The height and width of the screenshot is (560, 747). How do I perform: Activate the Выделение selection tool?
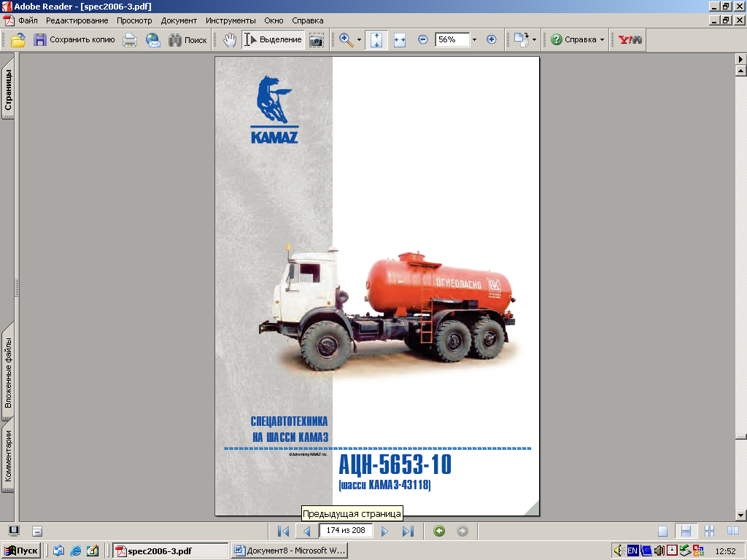coord(274,40)
